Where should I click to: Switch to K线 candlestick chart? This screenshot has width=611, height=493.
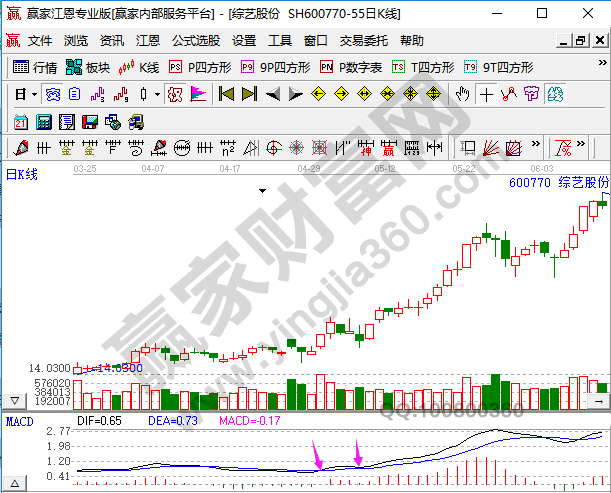click(x=139, y=68)
